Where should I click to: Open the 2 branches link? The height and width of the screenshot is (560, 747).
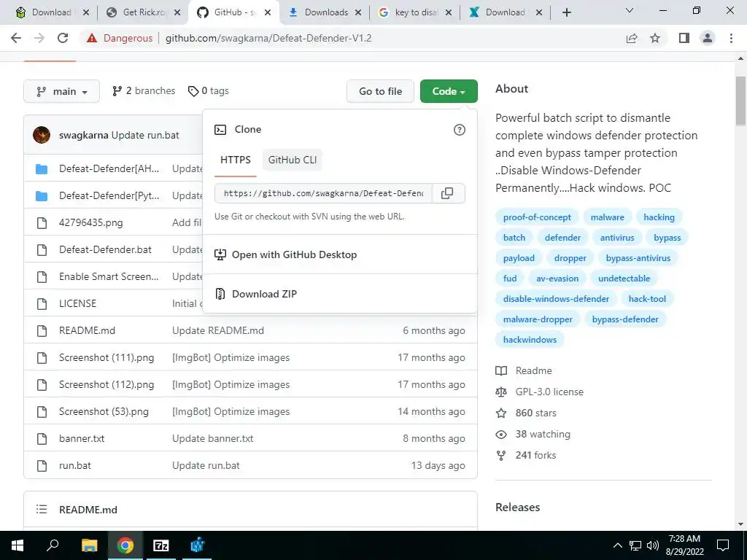144,90
